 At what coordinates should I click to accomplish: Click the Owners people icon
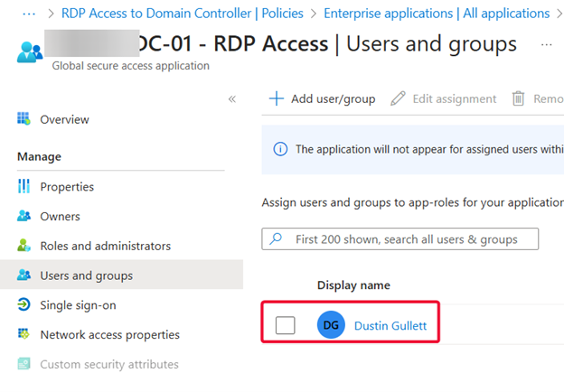click(x=23, y=216)
